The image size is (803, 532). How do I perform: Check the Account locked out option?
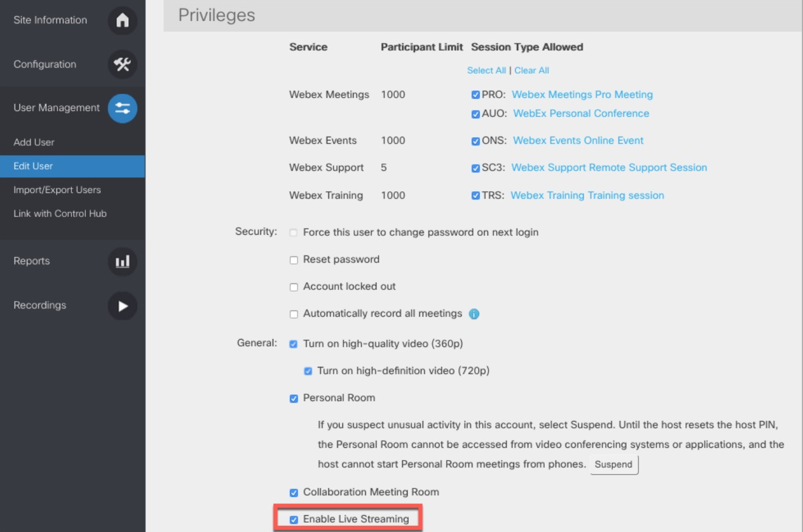[294, 287]
